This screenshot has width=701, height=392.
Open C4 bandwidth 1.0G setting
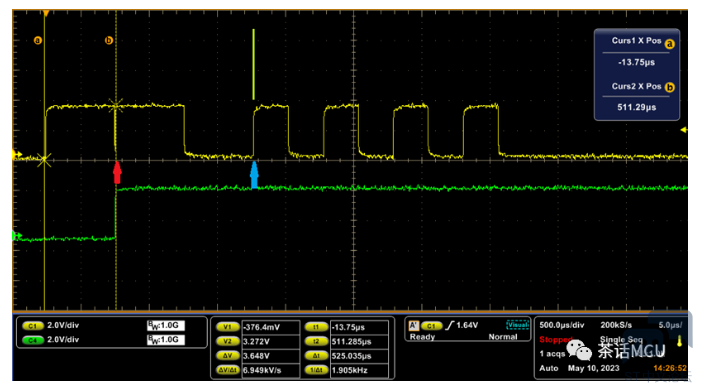point(166,340)
